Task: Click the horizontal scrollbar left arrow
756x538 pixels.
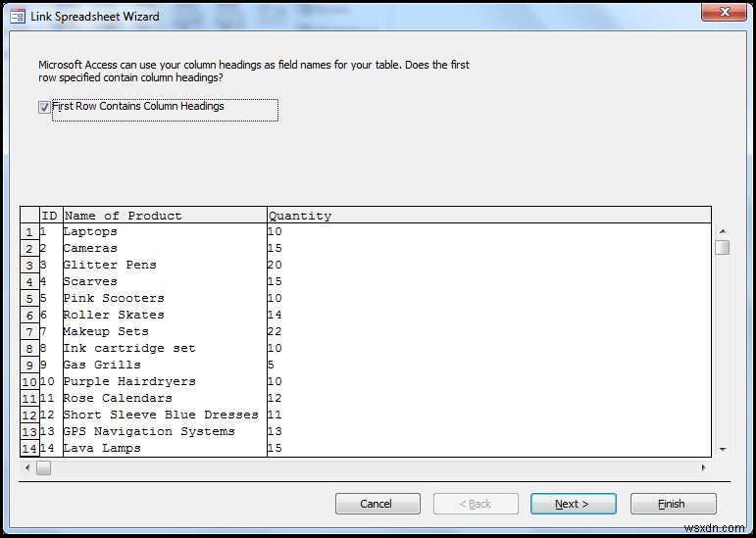Action: point(27,467)
